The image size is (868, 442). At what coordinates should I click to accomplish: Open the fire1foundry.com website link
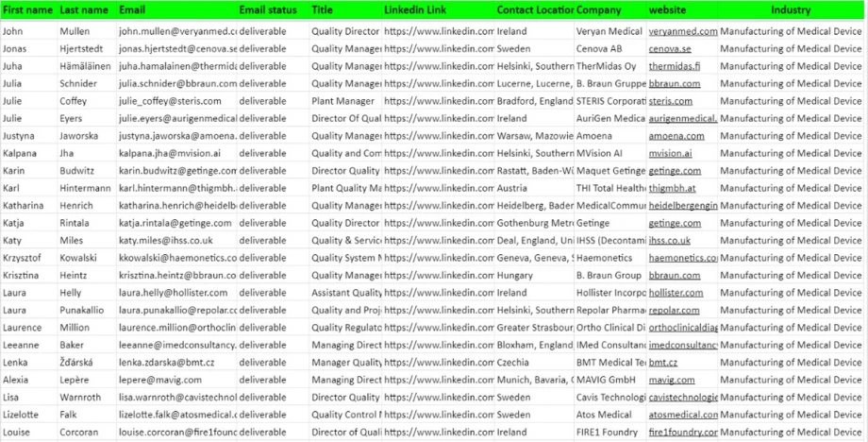tap(682, 432)
